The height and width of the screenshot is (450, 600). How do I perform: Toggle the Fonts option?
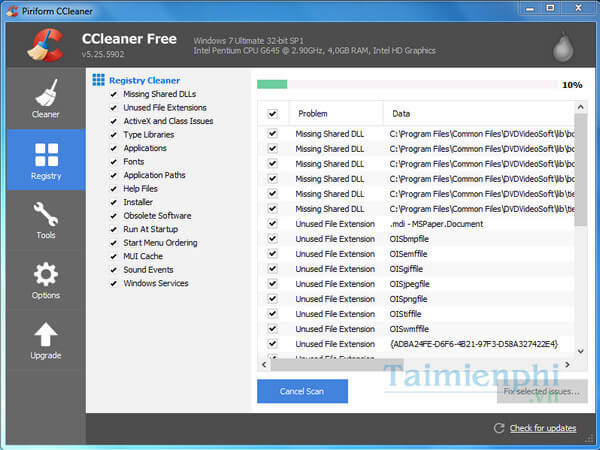point(113,162)
